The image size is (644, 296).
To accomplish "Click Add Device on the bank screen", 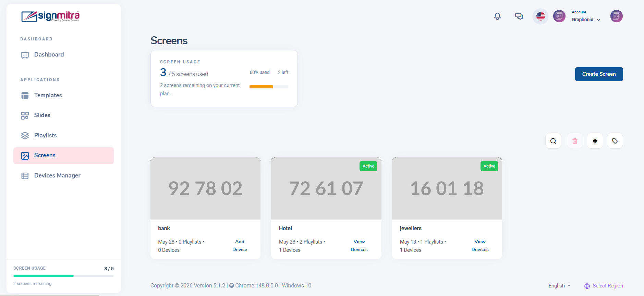I will pos(240,246).
